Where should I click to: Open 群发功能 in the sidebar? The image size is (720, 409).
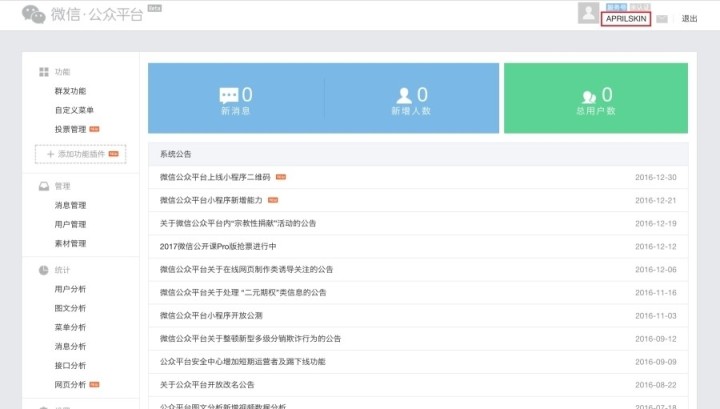point(70,91)
